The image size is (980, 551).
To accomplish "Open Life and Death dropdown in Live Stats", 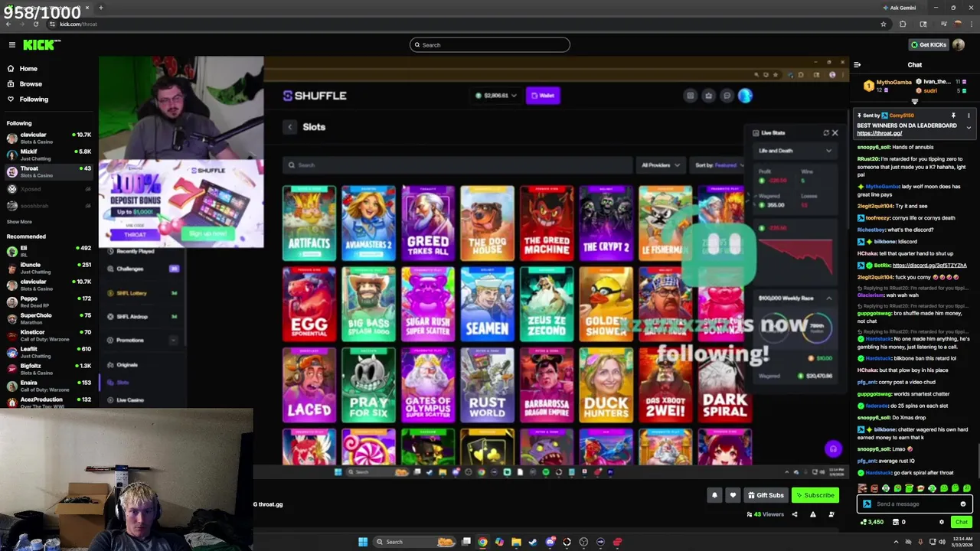I will coord(795,151).
